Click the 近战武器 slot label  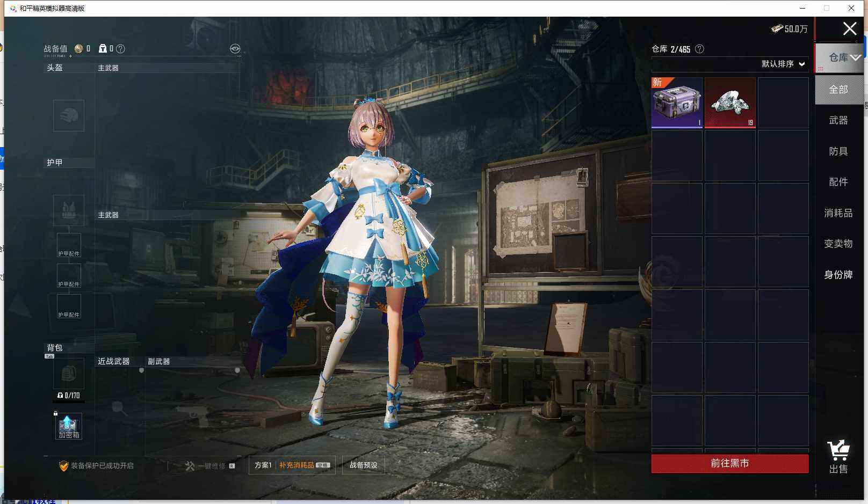[x=114, y=362]
